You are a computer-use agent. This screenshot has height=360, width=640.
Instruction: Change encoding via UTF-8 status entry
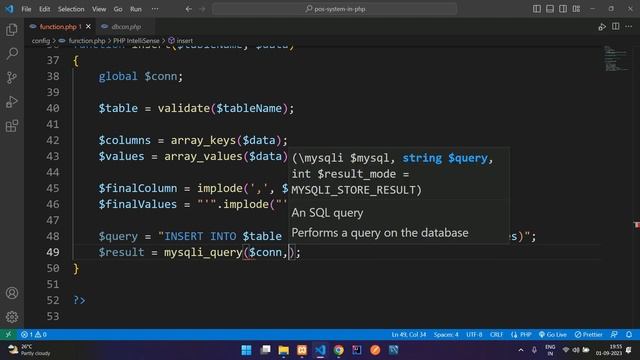pyautogui.click(x=474, y=334)
